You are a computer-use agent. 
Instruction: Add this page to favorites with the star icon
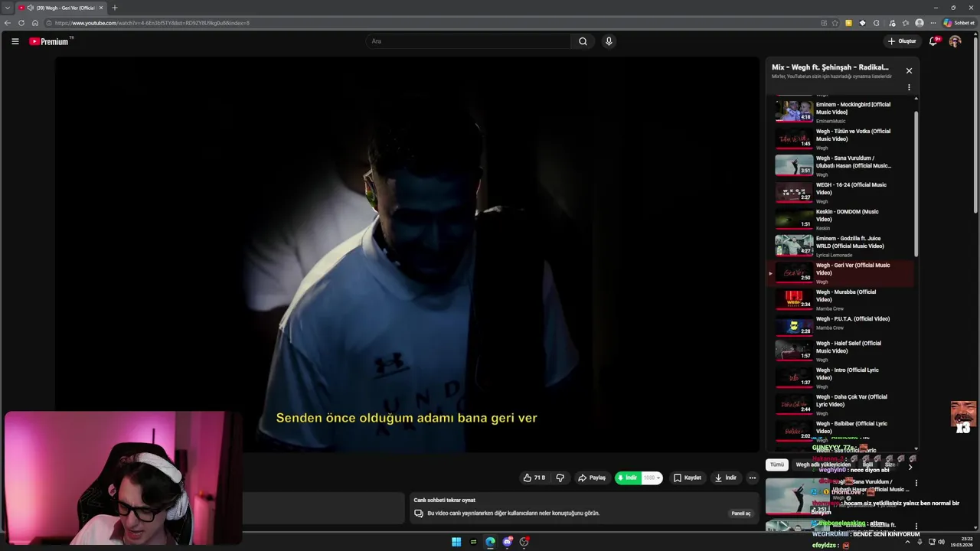point(835,23)
